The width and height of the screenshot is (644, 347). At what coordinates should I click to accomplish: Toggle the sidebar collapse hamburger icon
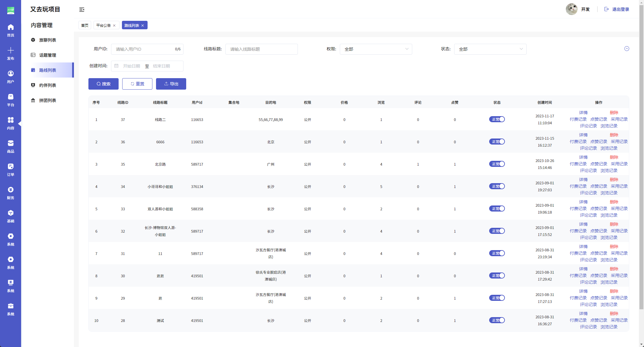click(x=82, y=10)
